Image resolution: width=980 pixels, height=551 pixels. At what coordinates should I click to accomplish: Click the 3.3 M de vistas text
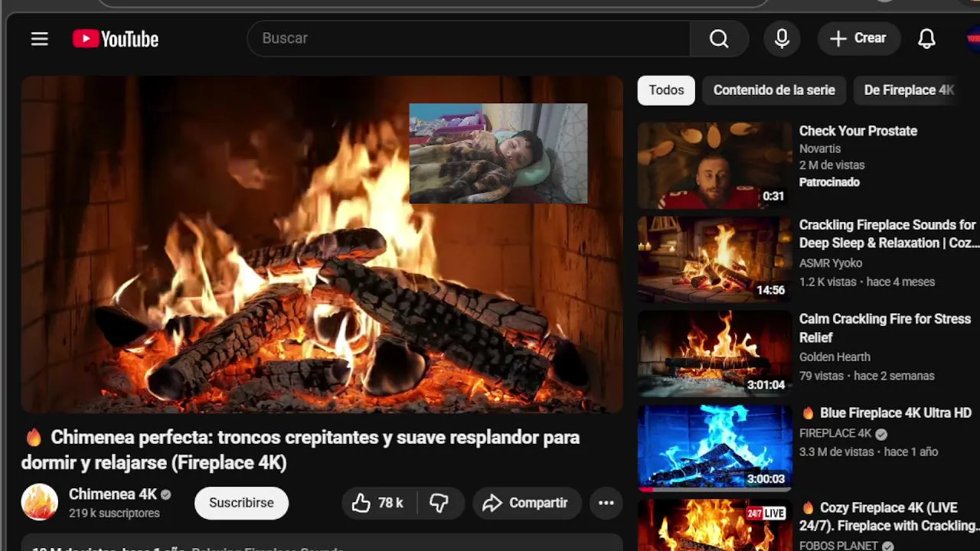tap(837, 452)
